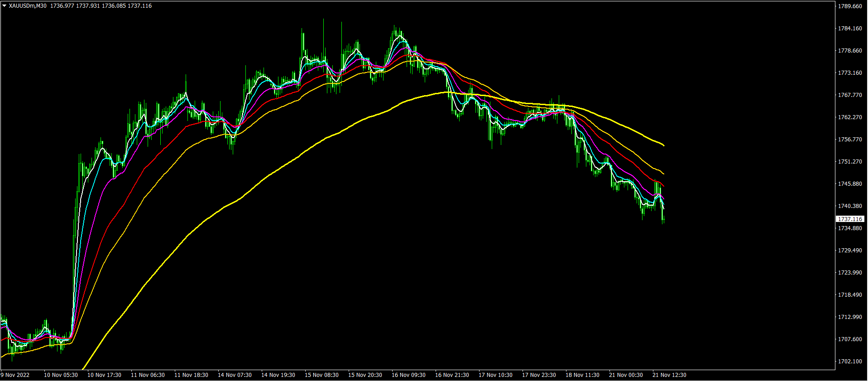
Task: Click the 15 Nov 08:30 time label
Action: [321, 375]
